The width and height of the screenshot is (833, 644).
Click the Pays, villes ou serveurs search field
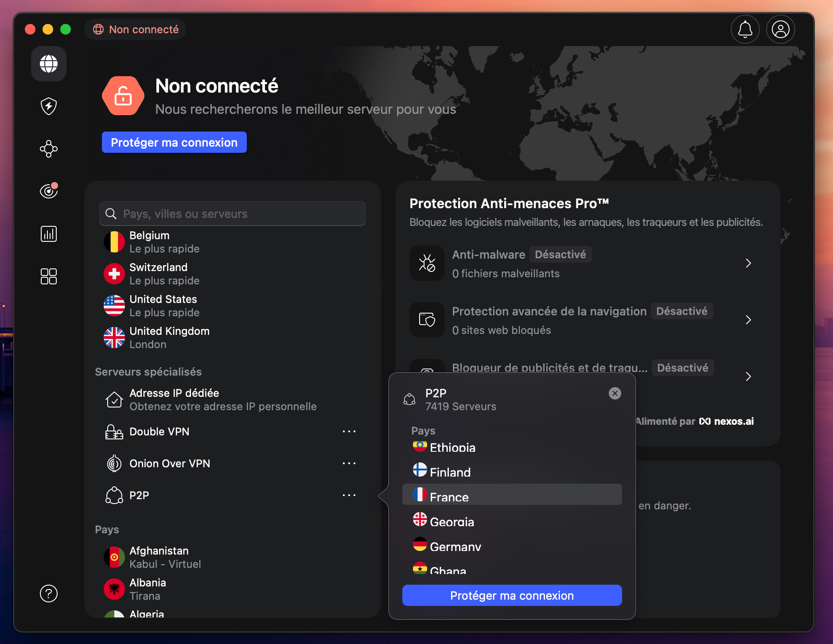click(233, 213)
